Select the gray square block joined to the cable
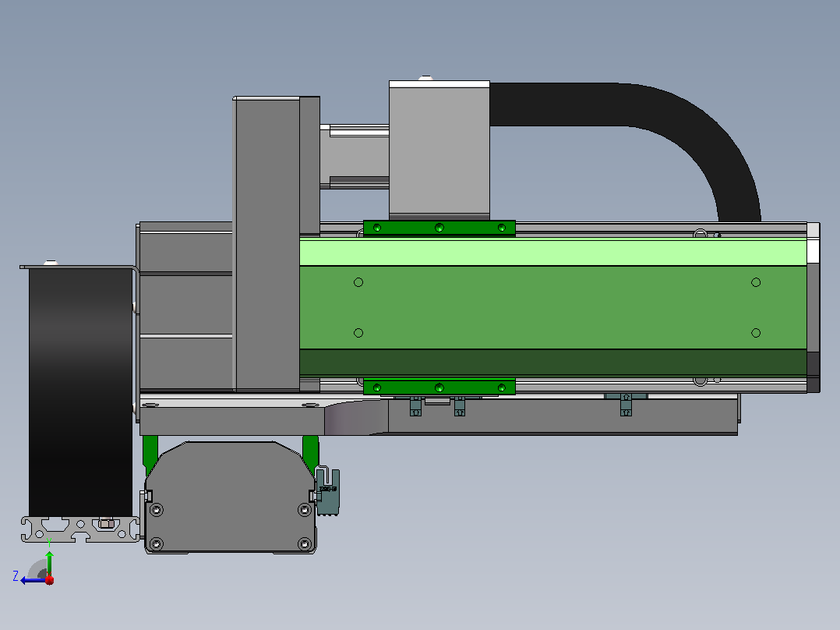The image size is (840, 630). pos(439,150)
